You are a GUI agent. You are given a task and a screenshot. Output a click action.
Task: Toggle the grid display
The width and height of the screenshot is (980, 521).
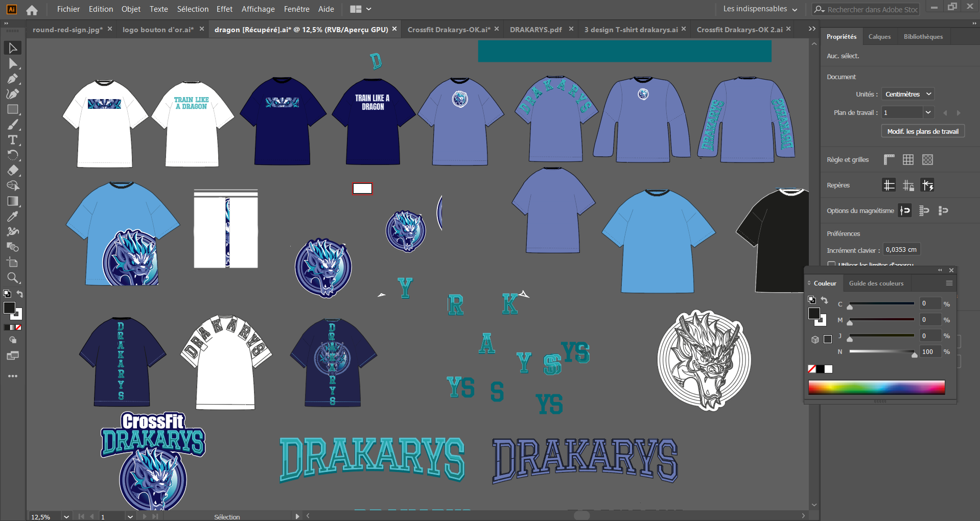tap(908, 160)
